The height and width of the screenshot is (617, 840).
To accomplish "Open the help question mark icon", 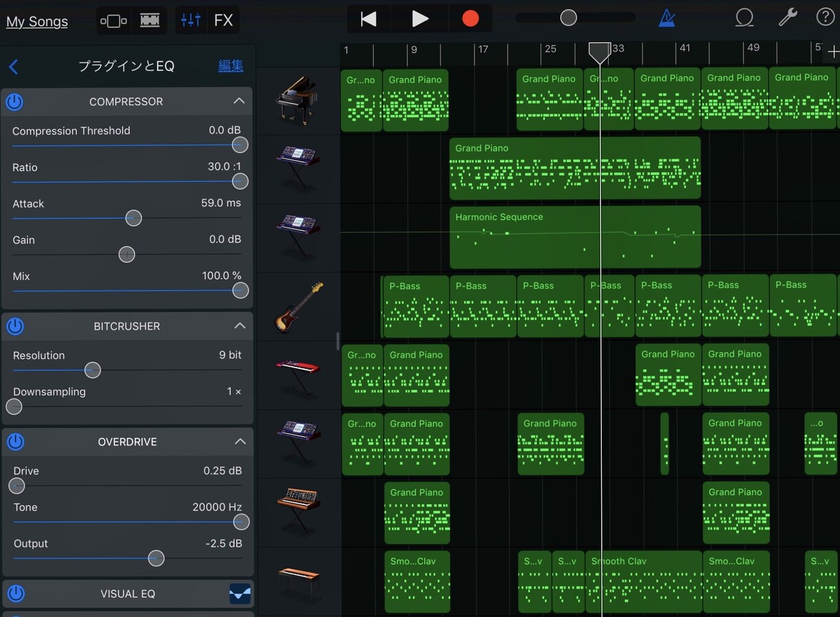I will [825, 18].
